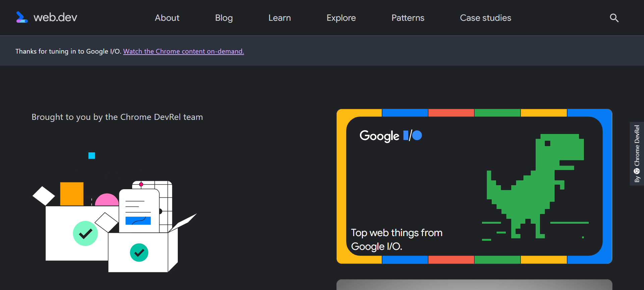Click the web.dev home text link

click(x=55, y=17)
